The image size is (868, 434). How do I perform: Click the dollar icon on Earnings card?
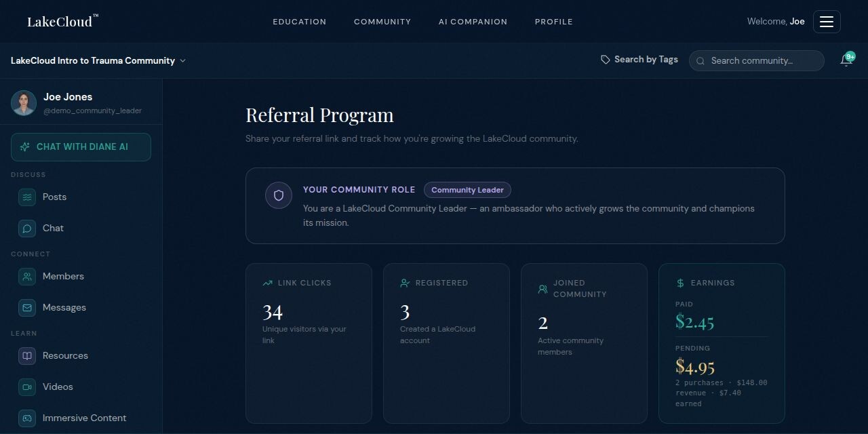tap(680, 283)
